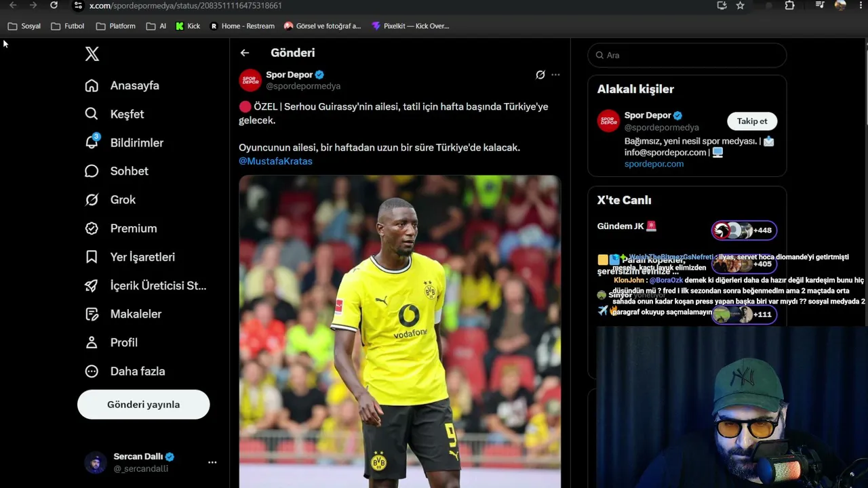Click the Yer İşaretleri bookmark icon
The width and height of the screenshot is (868, 488).
pos(92,257)
